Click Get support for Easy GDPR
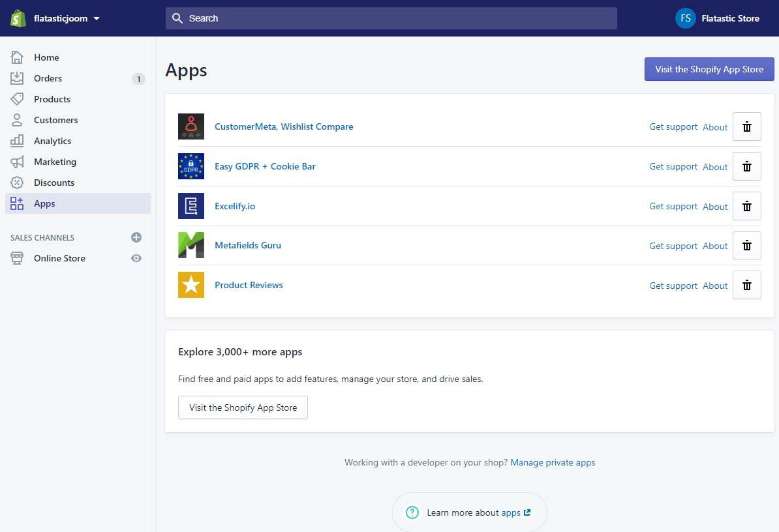 tap(673, 166)
